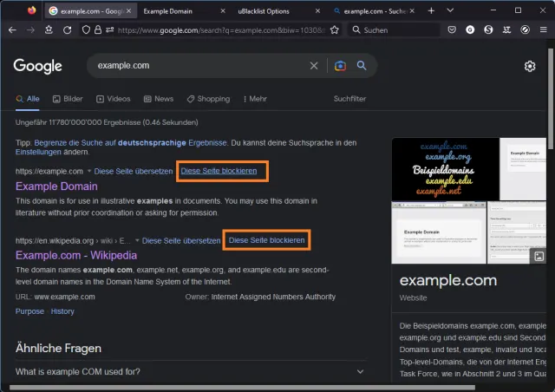Clear the search query with the X icon
Viewport: 555px width, 392px height.
click(x=314, y=66)
